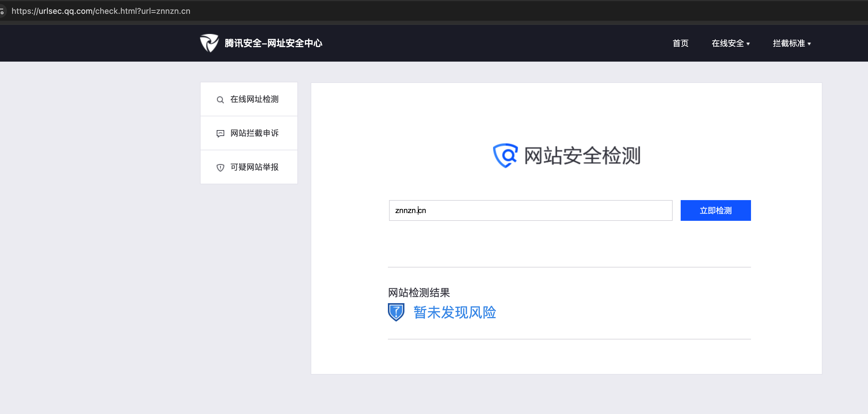This screenshot has height=414, width=868.
Task: Click the 腾讯安全-网址安全中心 title text
Action: (273, 43)
